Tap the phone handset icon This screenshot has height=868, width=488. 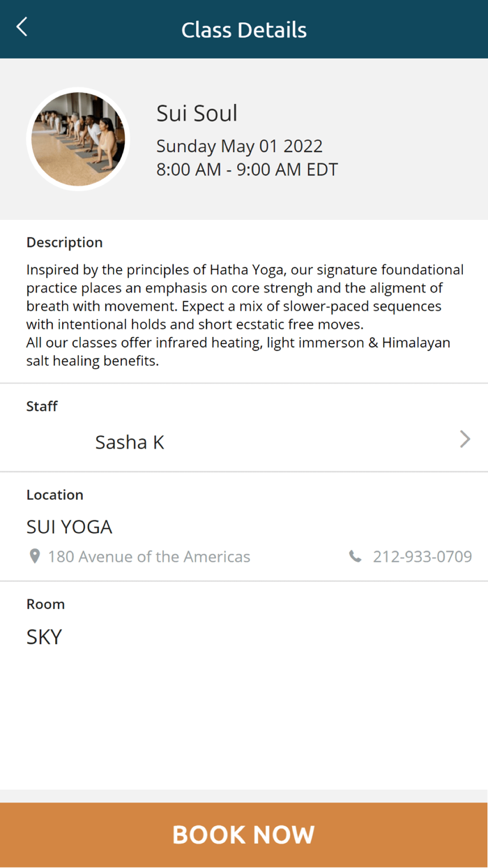tap(356, 556)
